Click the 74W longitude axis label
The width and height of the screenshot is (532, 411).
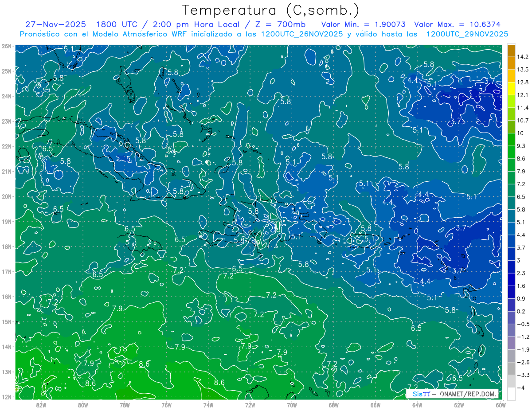tap(208, 405)
